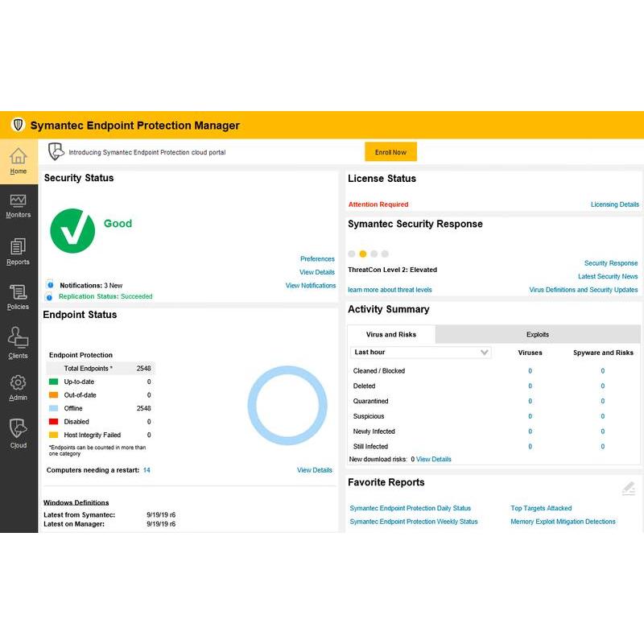Screen dimensions: 644x644
Task: Click the orange Out-of-date legend swatch
Action: pyautogui.click(x=53, y=394)
